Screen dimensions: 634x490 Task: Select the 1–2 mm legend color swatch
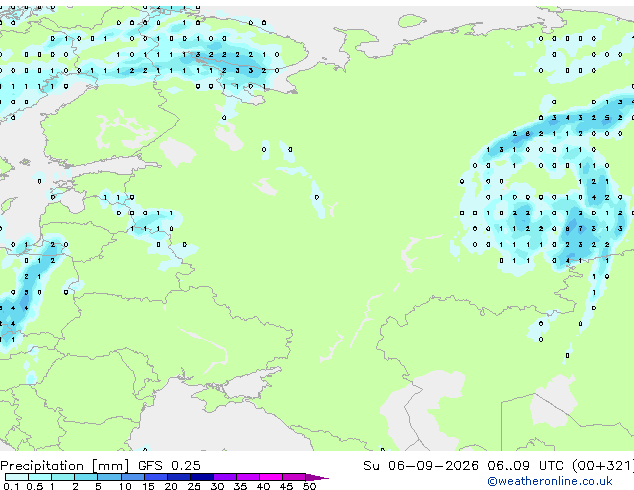(63, 477)
